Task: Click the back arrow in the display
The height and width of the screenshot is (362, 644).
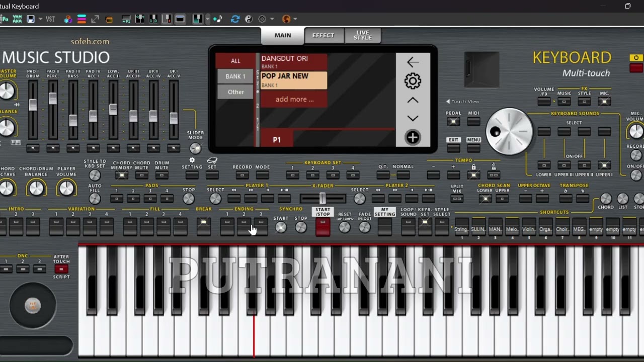Action: [413, 62]
